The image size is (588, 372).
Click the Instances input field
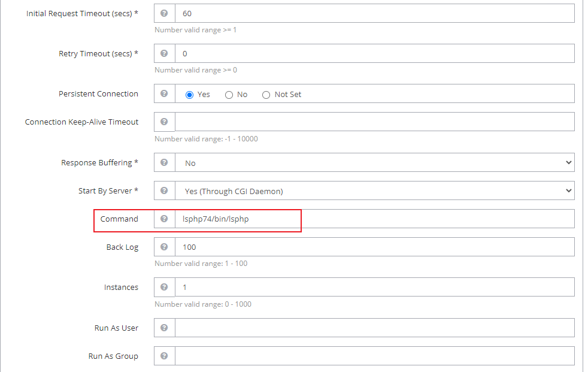[375, 287]
